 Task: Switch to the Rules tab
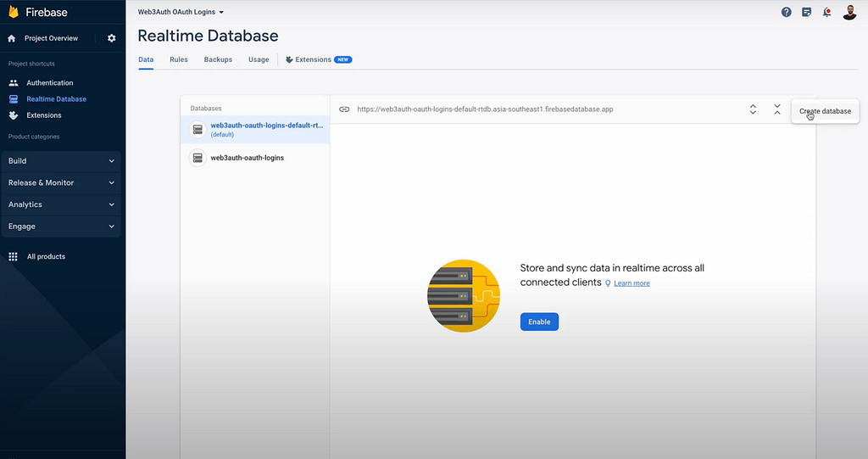point(179,59)
